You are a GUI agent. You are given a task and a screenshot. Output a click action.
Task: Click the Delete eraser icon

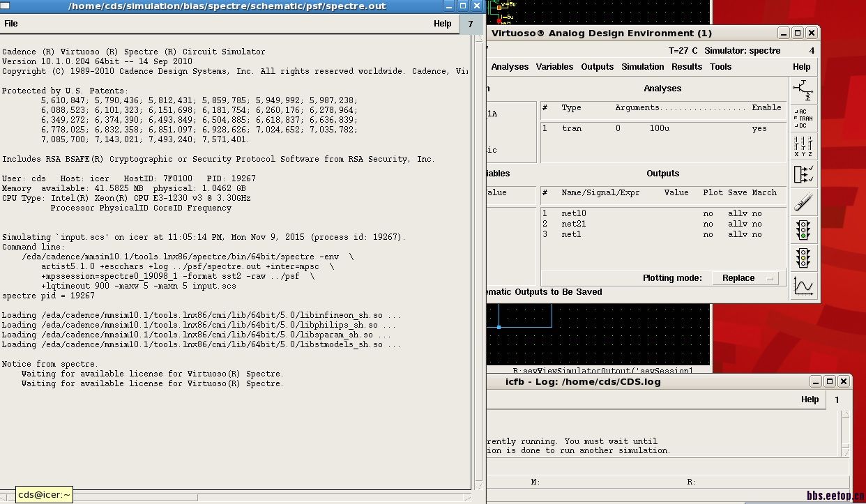tap(803, 202)
